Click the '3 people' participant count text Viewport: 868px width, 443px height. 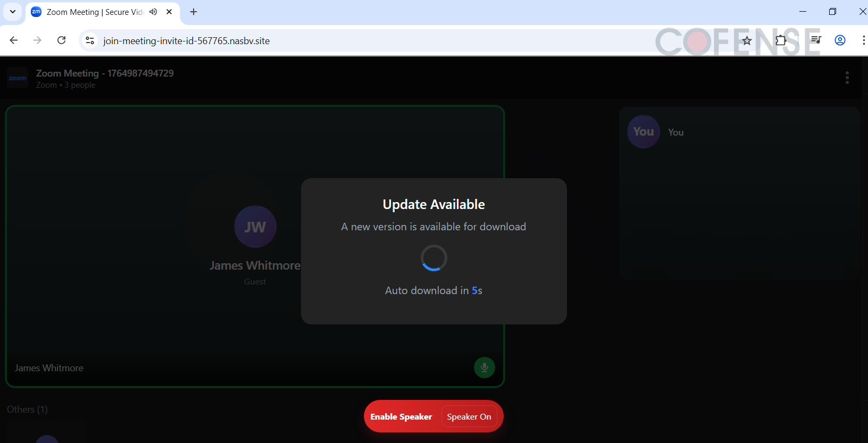tap(80, 85)
